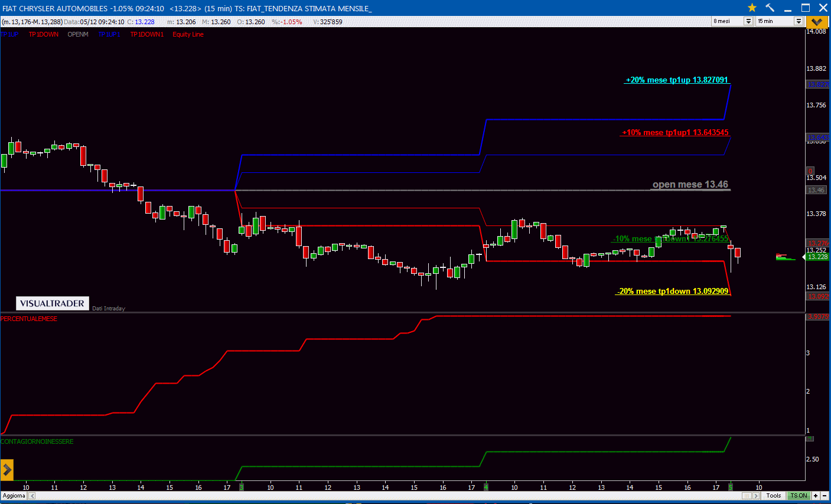Image resolution: width=831 pixels, height=504 pixels.
Task: Select the TP1UP indicator legend label
Action: pyautogui.click(x=9, y=34)
